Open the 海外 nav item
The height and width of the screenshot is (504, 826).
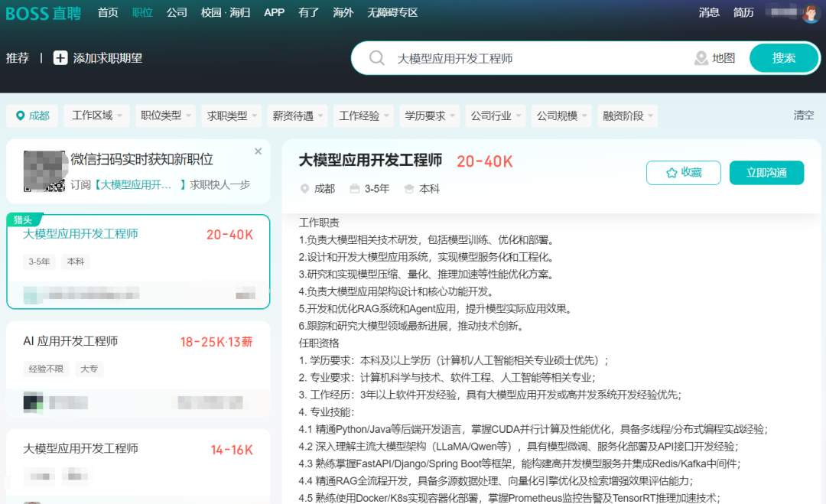coord(343,13)
